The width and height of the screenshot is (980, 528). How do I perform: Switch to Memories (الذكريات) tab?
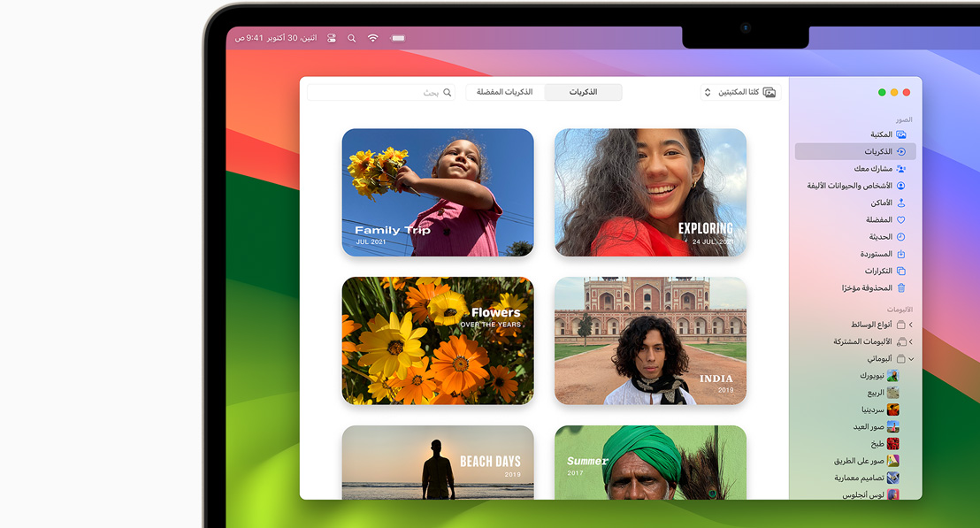coord(583,92)
